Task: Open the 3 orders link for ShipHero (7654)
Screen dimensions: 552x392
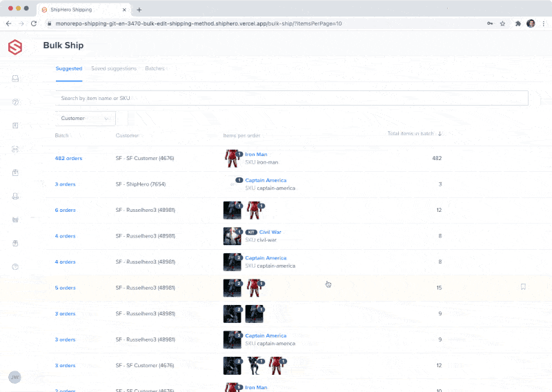Action: pyautogui.click(x=65, y=184)
